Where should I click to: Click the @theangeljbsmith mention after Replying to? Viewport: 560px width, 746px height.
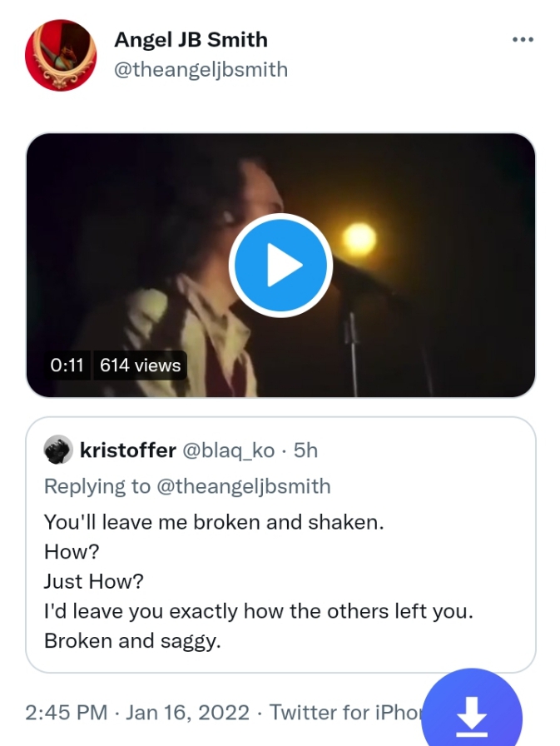(243, 486)
